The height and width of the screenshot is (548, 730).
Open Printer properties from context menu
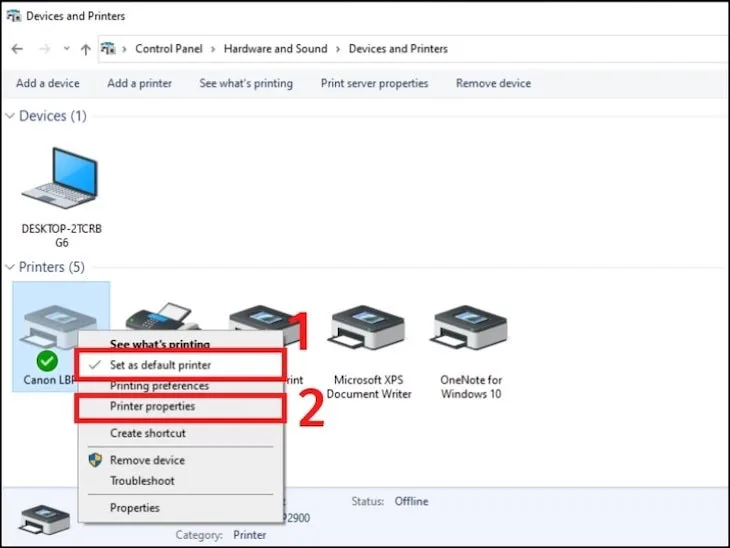152,407
